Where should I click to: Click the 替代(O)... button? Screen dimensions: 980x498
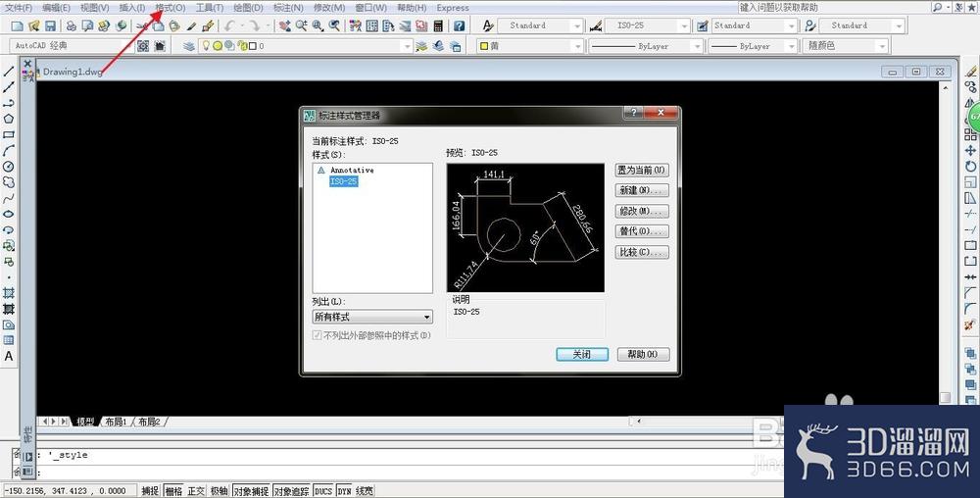tap(642, 231)
